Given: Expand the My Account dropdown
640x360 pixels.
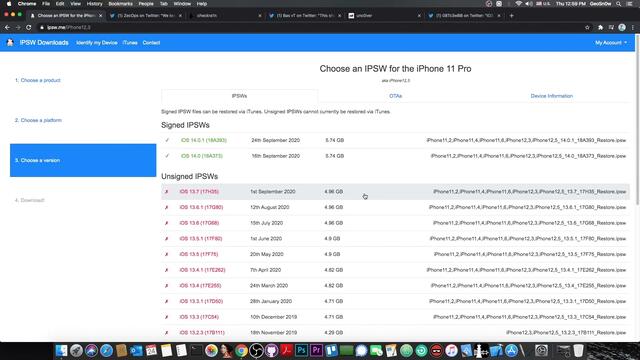Looking at the screenshot, I should 611,42.
